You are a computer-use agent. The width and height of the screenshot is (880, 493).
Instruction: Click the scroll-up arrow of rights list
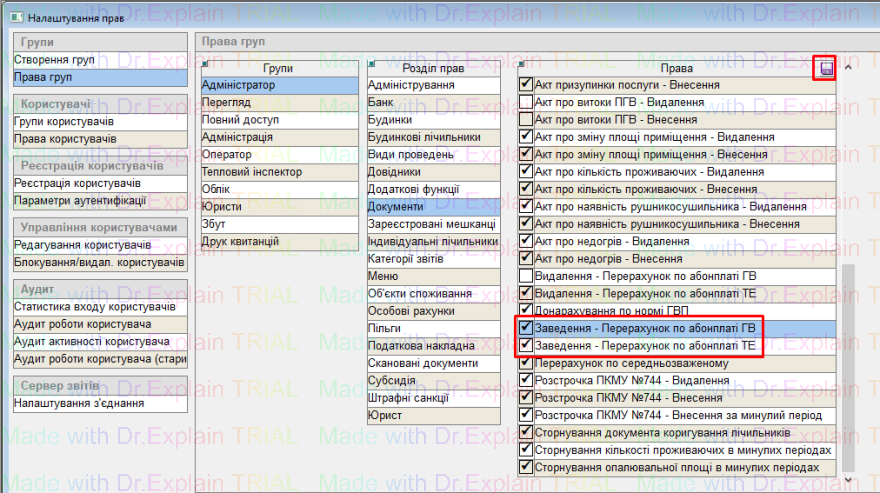point(849,68)
